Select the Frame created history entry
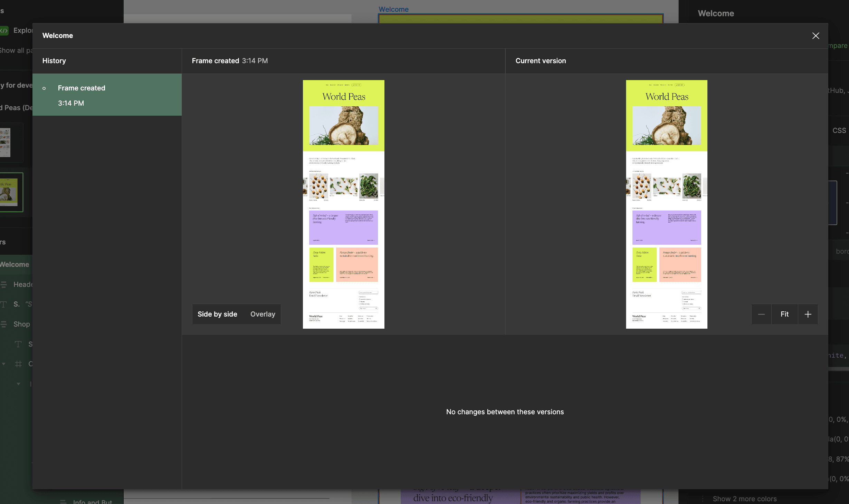Viewport: 849px width, 504px height. (x=107, y=95)
